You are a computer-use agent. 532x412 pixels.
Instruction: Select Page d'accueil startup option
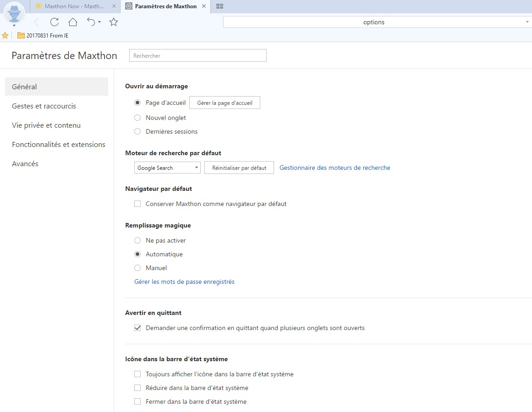(137, 103)
